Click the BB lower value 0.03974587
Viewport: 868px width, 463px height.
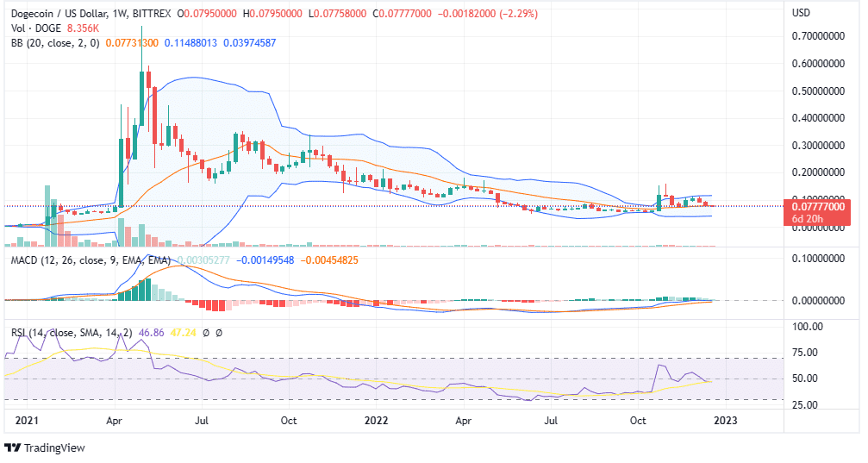point(250,42)
